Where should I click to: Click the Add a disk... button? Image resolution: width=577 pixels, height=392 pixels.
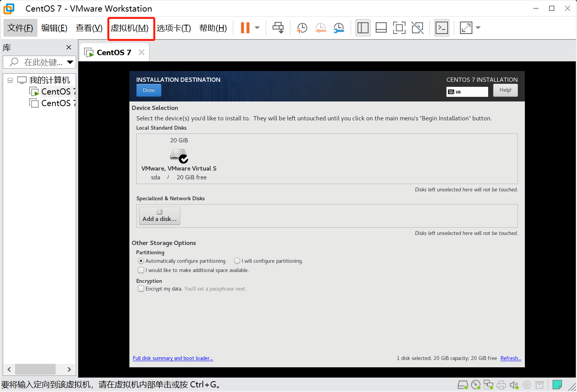click(x=160, y=216)
